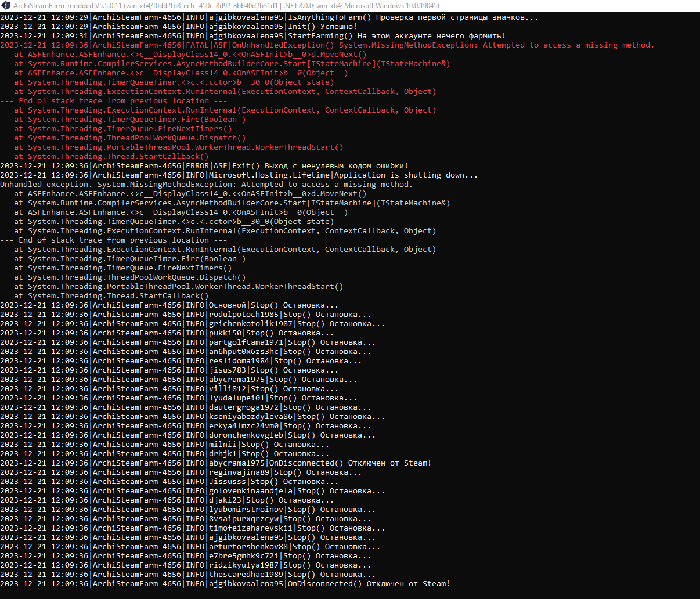Select the doronchenkovgleb Stop() line
The height and width of the screenshot is (599, 700).
pyautogui.click(x=188, y=435)
